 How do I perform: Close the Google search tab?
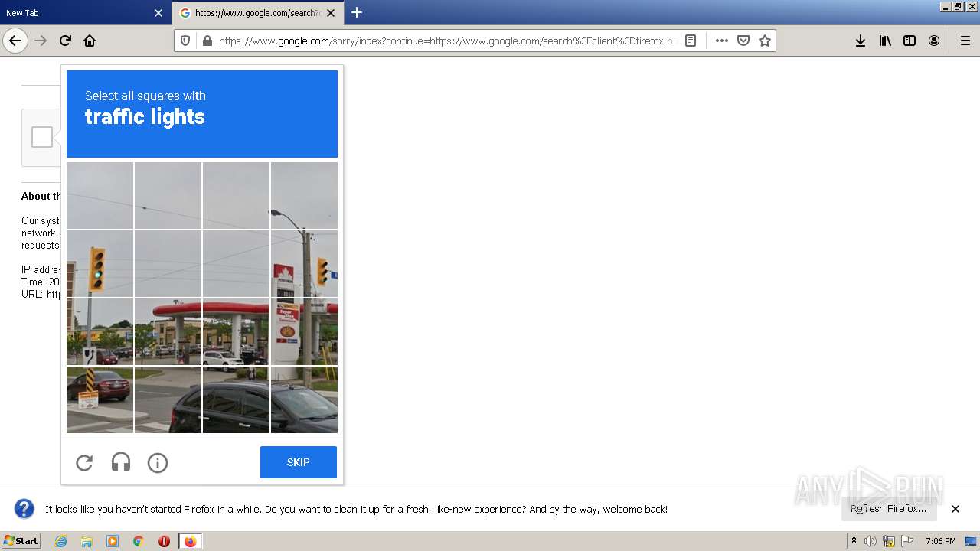(x=331, y=13)
